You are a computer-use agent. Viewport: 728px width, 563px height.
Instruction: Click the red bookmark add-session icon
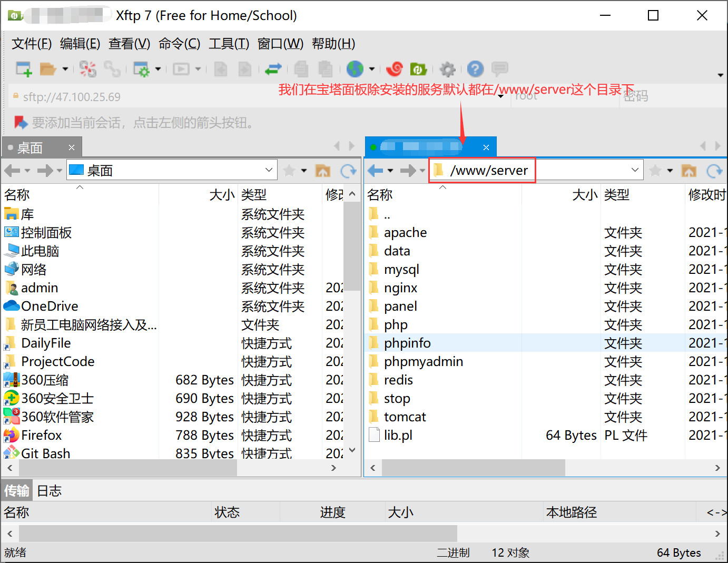coord(21,123)
